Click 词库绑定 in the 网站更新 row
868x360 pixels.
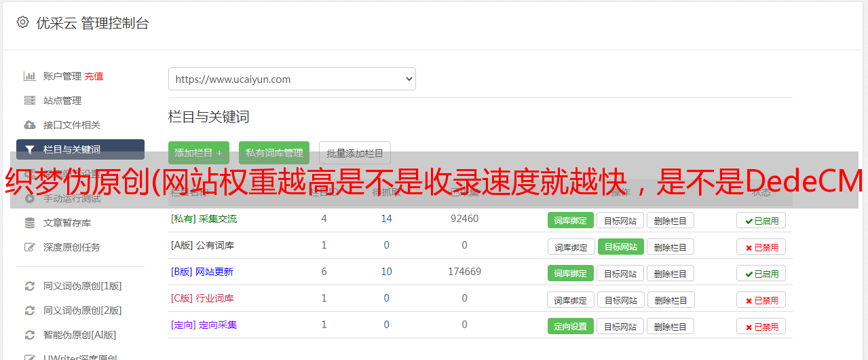[x=571, y=273]
